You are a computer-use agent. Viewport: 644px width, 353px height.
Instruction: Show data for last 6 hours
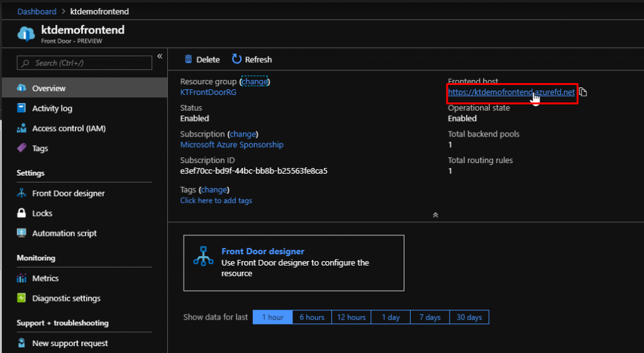pyautogui.click(x=312, y=317)
